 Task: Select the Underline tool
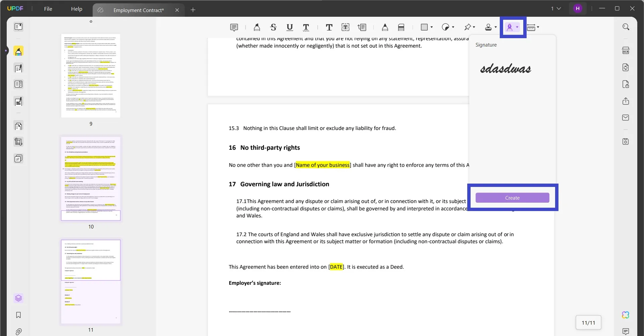click(290, 27)
